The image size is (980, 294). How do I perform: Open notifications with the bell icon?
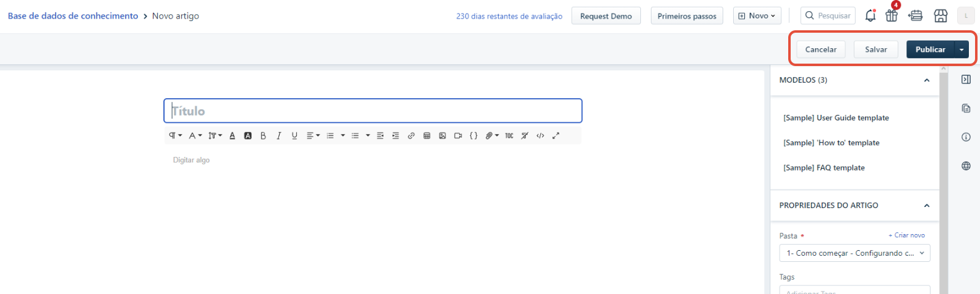pos(870,16)
